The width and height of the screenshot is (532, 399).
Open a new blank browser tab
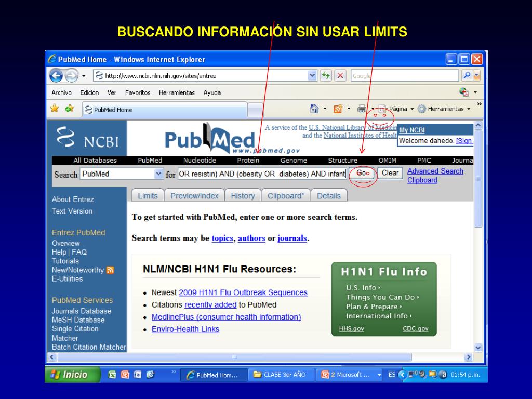coord(256,110)
